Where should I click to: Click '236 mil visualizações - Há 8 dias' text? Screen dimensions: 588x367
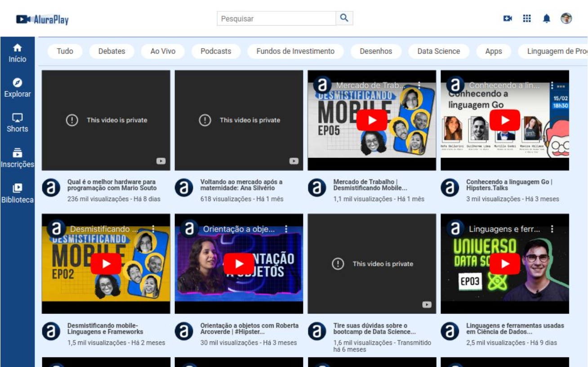click(114, 199)
